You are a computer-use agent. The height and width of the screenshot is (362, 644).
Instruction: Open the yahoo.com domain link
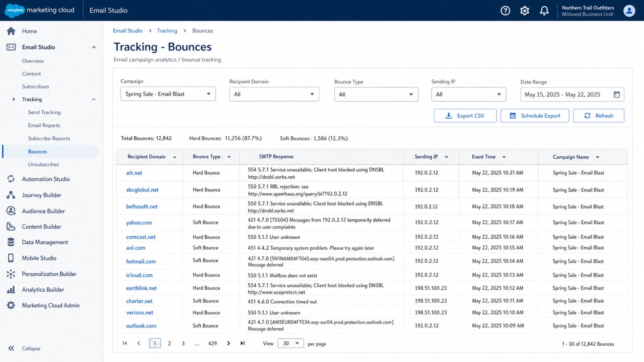click(x=139, y=223)
